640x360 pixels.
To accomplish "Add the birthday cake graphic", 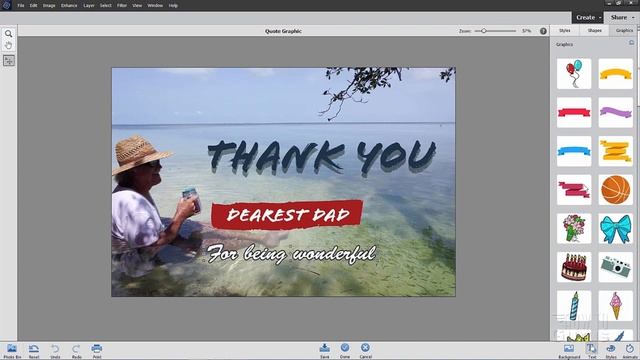I will 574,267.
